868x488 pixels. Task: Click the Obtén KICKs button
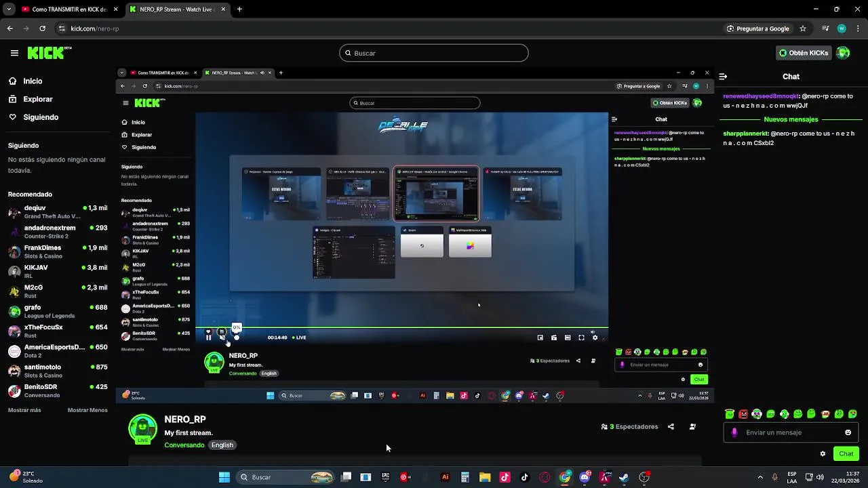pyautogui.click(x=804, y=53)
